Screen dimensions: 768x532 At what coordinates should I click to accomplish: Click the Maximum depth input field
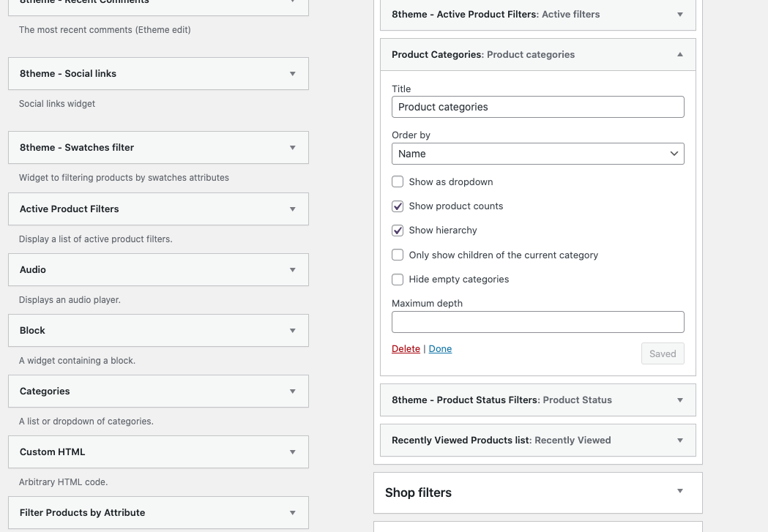click(537, 322)
